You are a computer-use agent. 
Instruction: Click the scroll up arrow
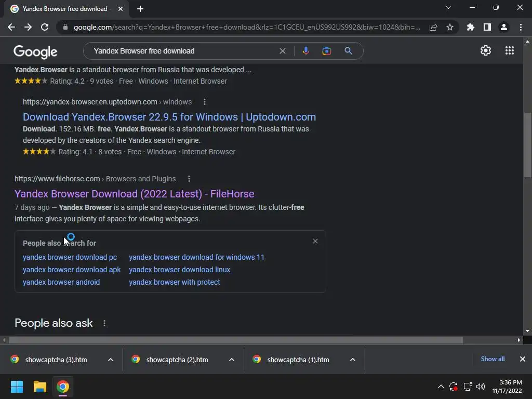[x=527, y=42]
